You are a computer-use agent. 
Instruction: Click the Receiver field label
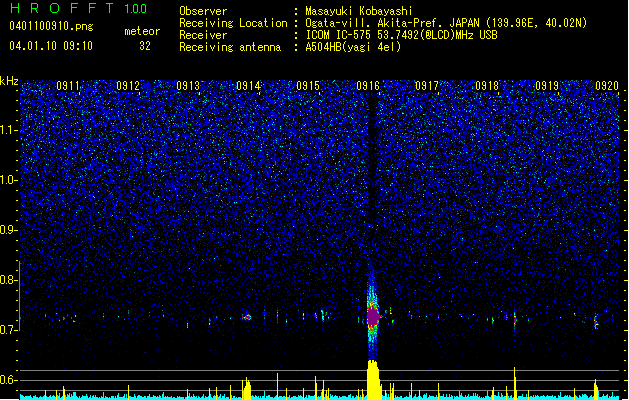[x=203, y=35]
